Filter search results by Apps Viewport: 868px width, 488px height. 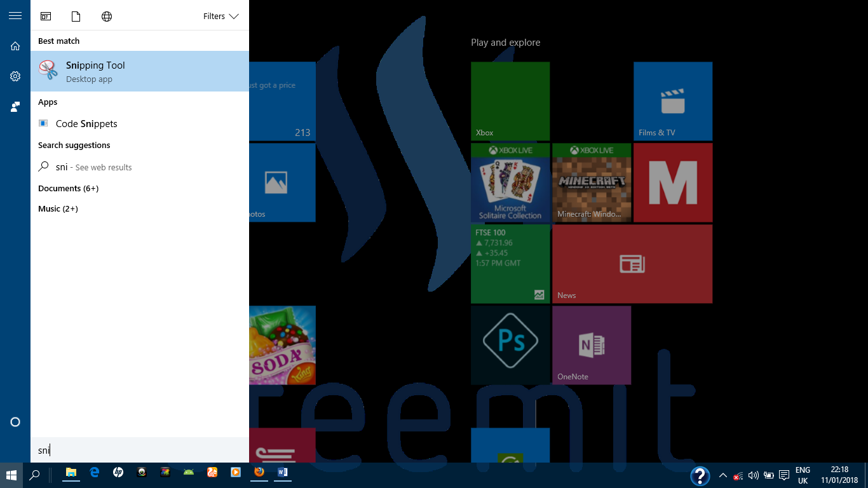[46, 17]
